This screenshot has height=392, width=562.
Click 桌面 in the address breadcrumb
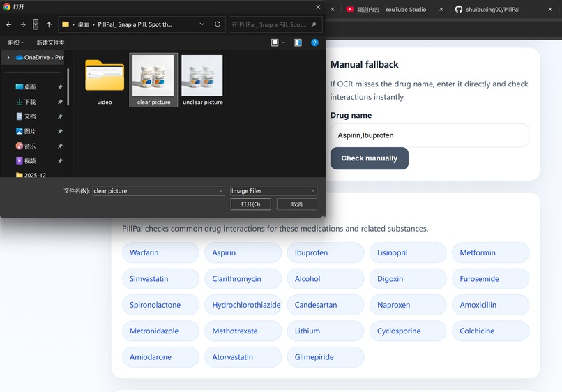[x=83, y=24]
